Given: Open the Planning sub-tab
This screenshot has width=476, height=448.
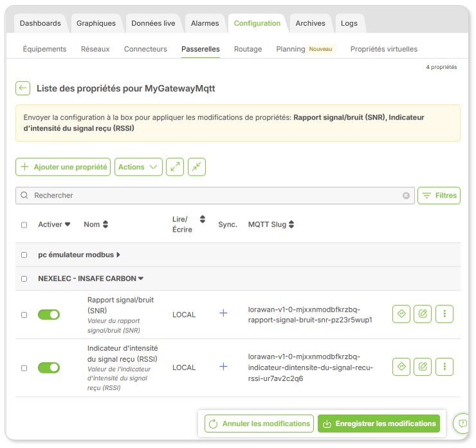Looking at the screenshot, I should (291, 49).
